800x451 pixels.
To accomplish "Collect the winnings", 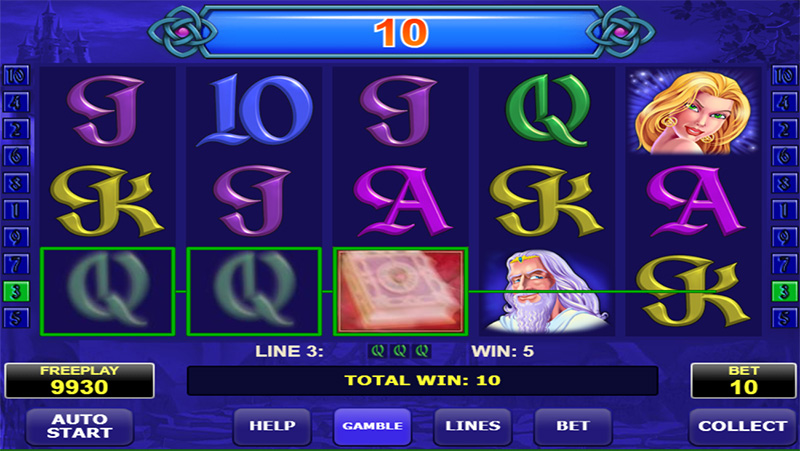I will (742, 426).
